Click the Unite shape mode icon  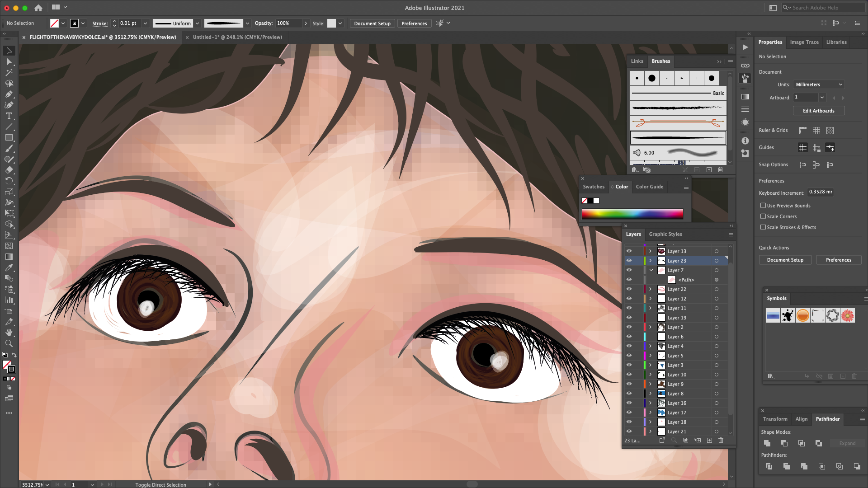(767, 443)
